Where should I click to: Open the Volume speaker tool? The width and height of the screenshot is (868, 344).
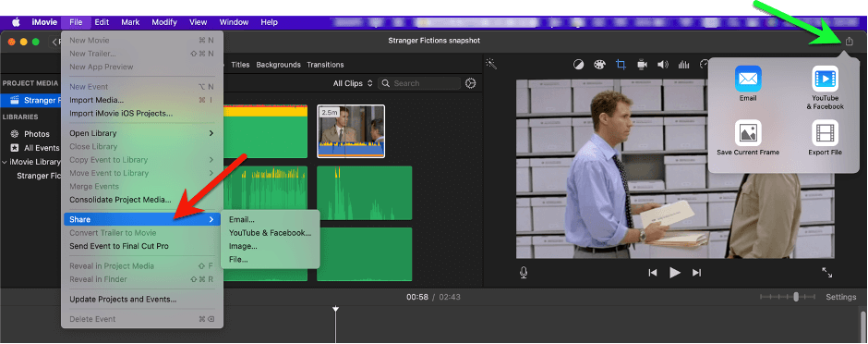point(663,65)
